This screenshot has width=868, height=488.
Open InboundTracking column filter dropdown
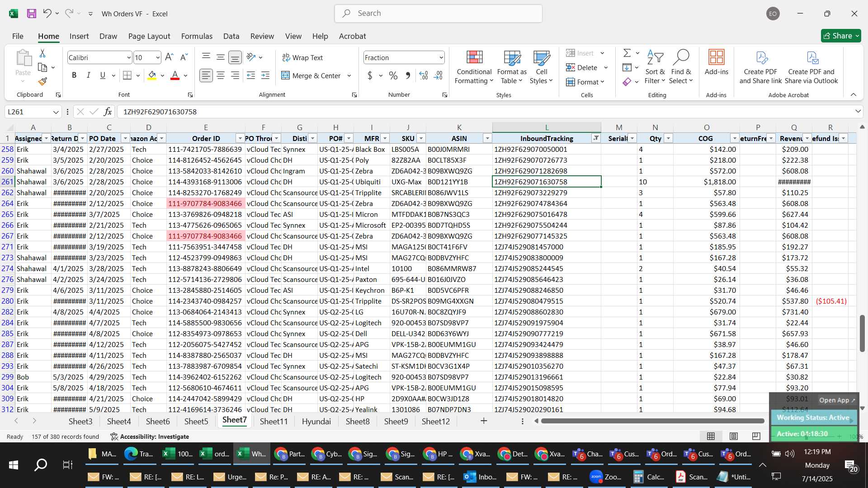click(596, 138)
